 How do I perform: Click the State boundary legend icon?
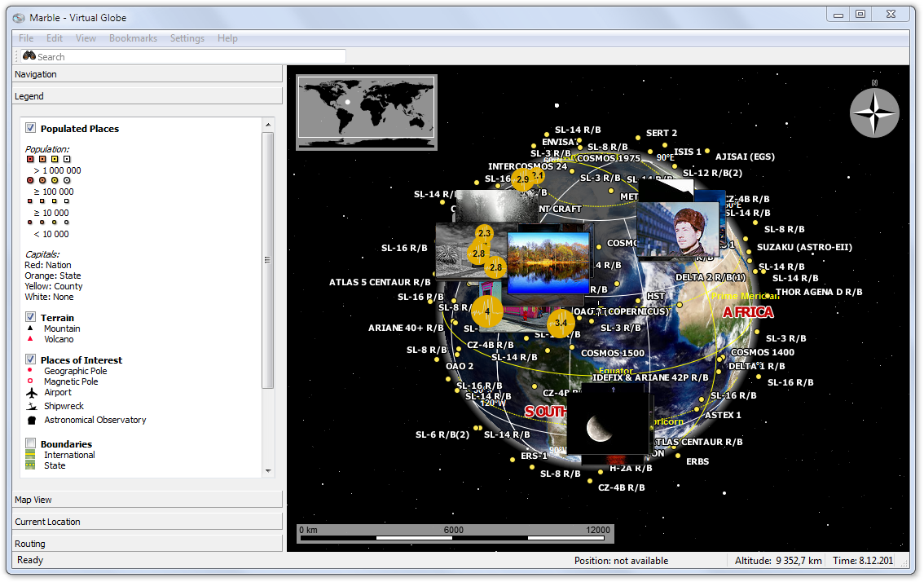tap(30, 465)
